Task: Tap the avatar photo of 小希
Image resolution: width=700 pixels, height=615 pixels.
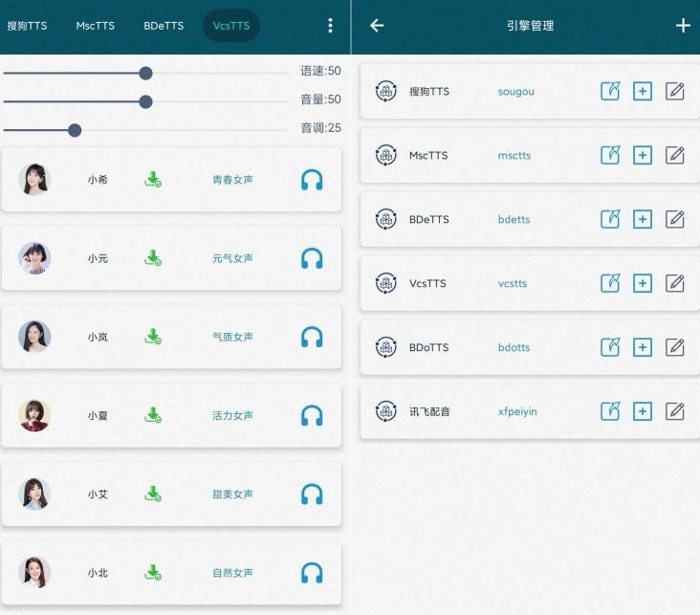Action: pyautogui.click(x=34, y=180)
